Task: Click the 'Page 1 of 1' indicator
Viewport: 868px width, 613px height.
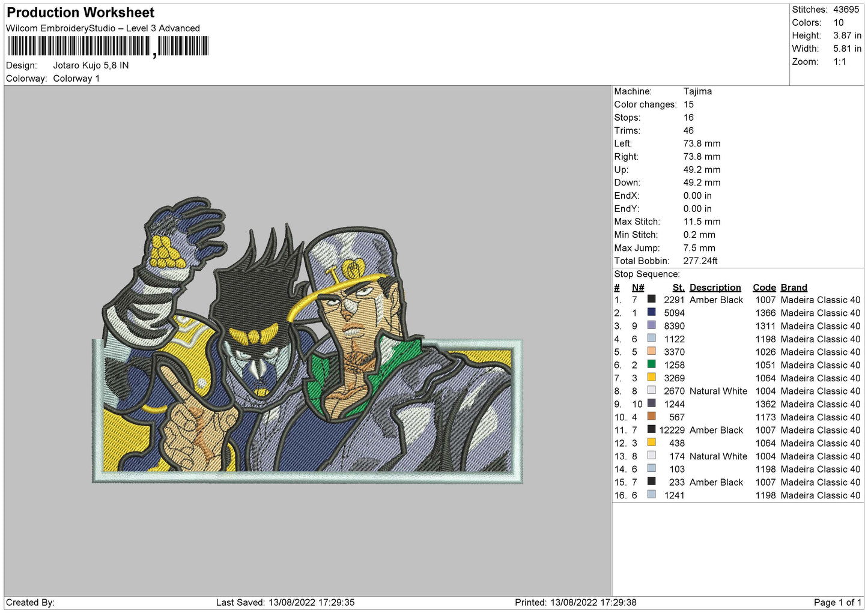Action: click(x=837, y=602)
